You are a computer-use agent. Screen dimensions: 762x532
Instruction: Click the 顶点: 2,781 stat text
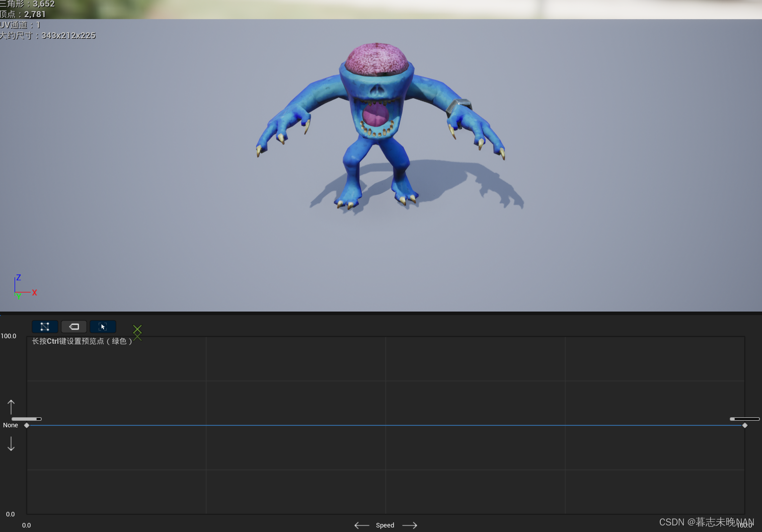point(23,14)
